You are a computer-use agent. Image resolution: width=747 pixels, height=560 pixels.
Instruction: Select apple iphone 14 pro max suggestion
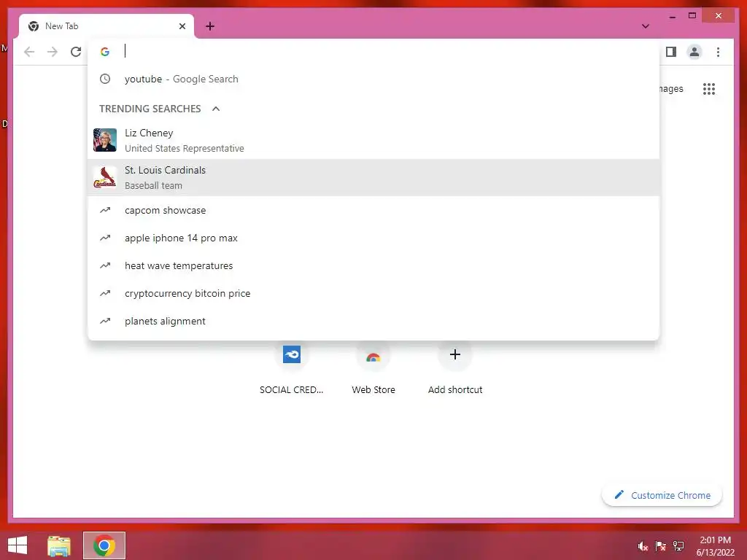click(373, 238)
